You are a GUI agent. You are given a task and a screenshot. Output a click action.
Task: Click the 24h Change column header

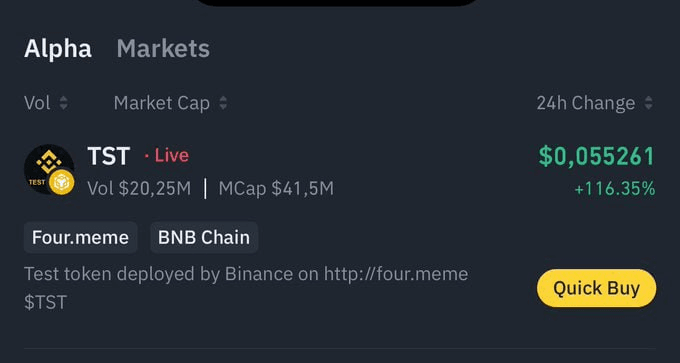tap(586, 103)
